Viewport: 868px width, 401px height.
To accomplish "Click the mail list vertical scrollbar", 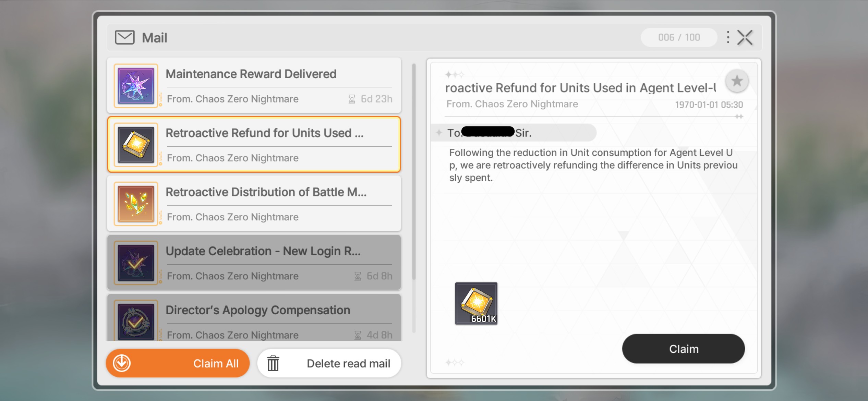I will pyautogui.click(x=414, y=171).
